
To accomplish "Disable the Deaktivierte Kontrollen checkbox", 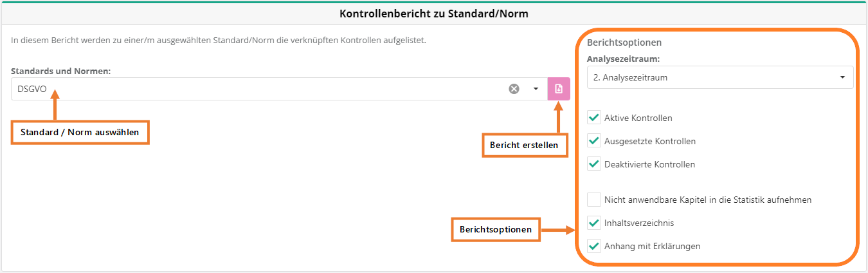I will [594, 164].
